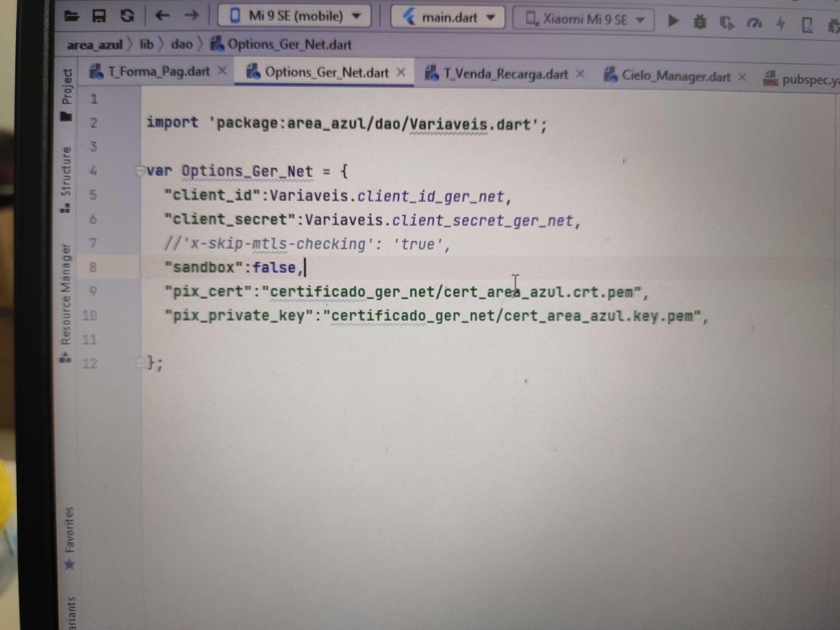Click Options_Ger_Net.dart in the breadcrumb

(x=281, y=45)
